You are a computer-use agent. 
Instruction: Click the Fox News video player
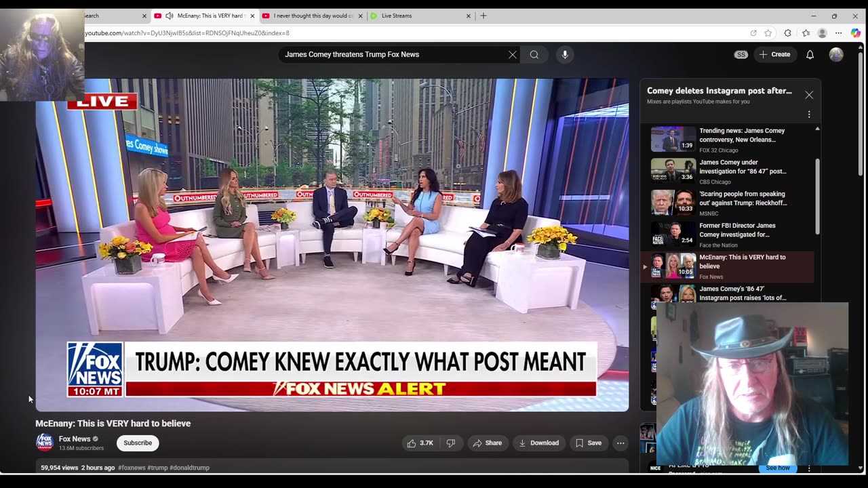pos(332,245)
